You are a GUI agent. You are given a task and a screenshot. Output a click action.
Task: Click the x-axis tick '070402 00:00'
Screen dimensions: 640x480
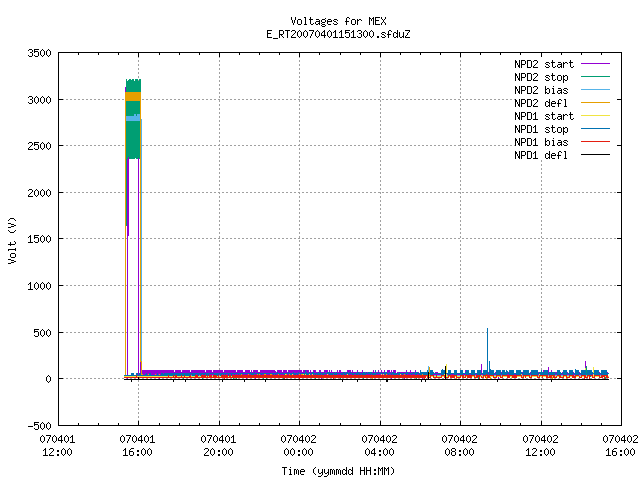coord(298,446)
